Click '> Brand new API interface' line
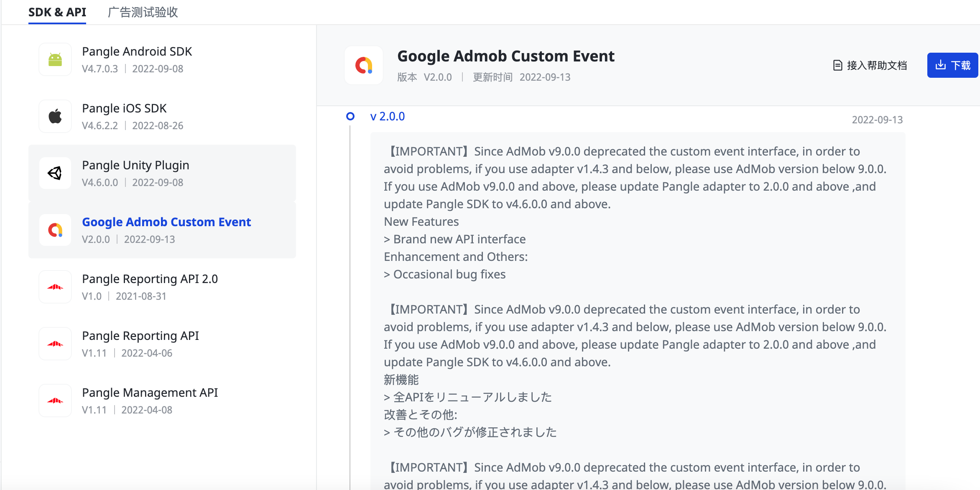The image size is (980, 490). click(455, 239)
